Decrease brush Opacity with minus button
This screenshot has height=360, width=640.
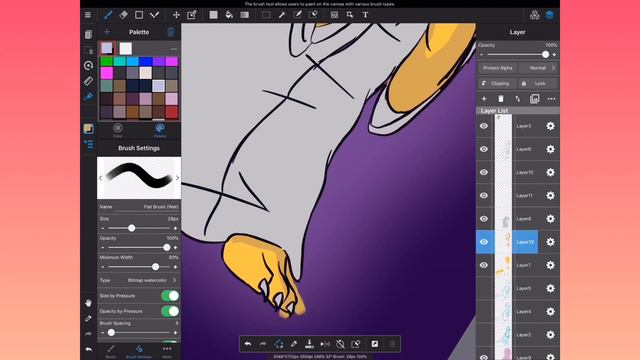[x=102, y=248]
